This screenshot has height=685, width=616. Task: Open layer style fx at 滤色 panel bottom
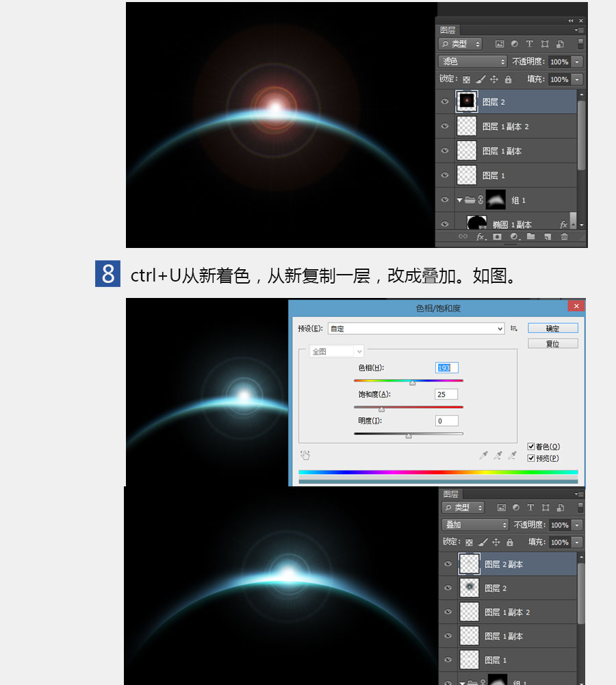[481, 236]
